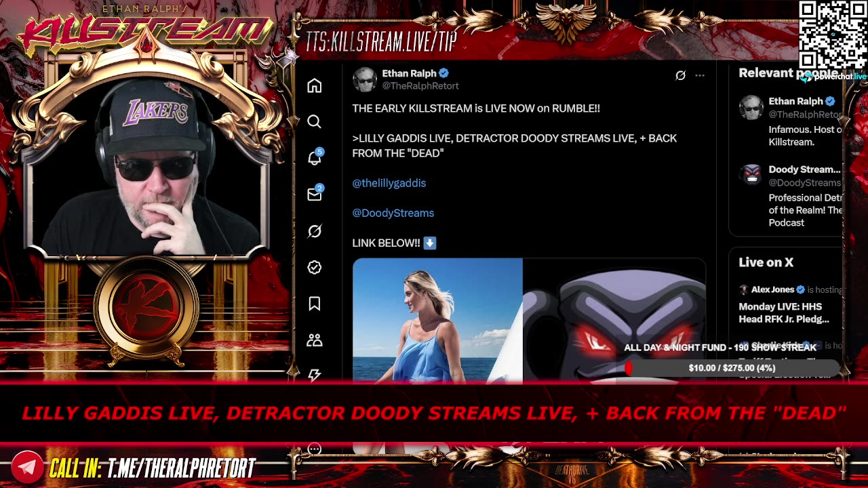
Task: Open Messages envelope with 2 badge
Action: coord(315,194)
